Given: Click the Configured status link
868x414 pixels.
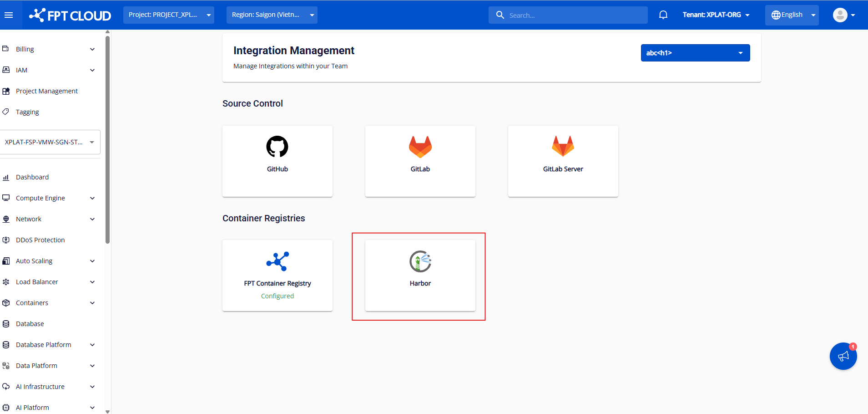Looking at the screenshot, I should pos(277,296).
